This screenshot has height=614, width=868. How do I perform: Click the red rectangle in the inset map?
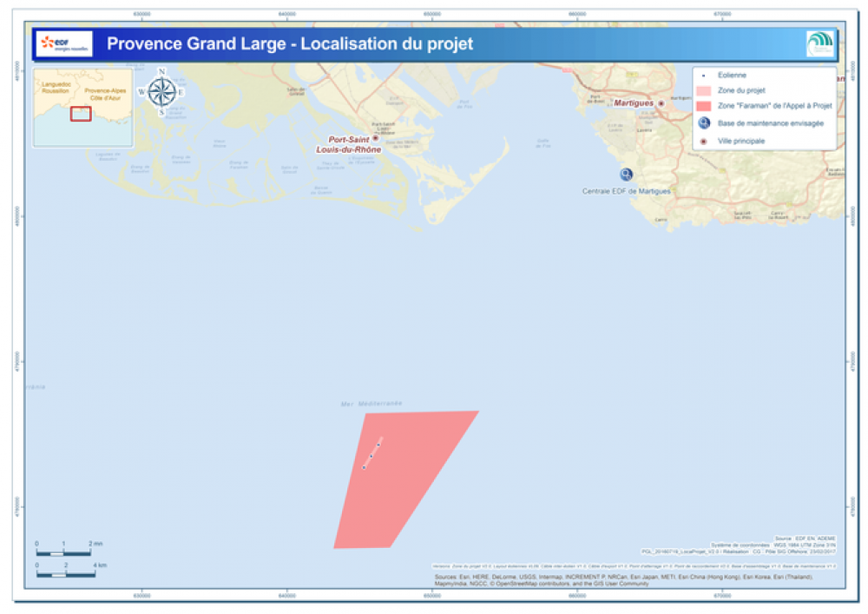tap(81, 114)
